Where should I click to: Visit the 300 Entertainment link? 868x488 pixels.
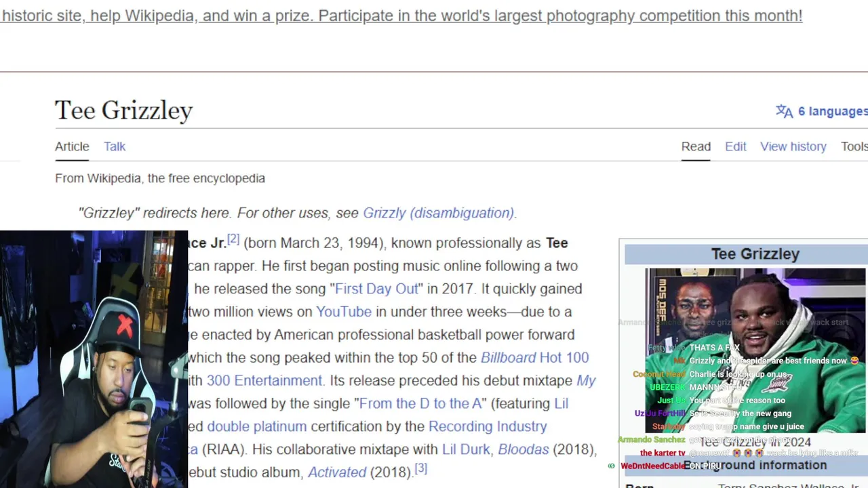pos(264,381)
